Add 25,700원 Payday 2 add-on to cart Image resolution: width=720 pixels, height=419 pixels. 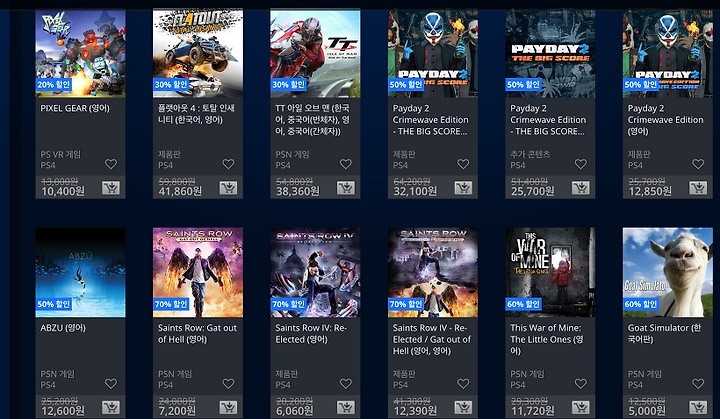pos(581,187)
